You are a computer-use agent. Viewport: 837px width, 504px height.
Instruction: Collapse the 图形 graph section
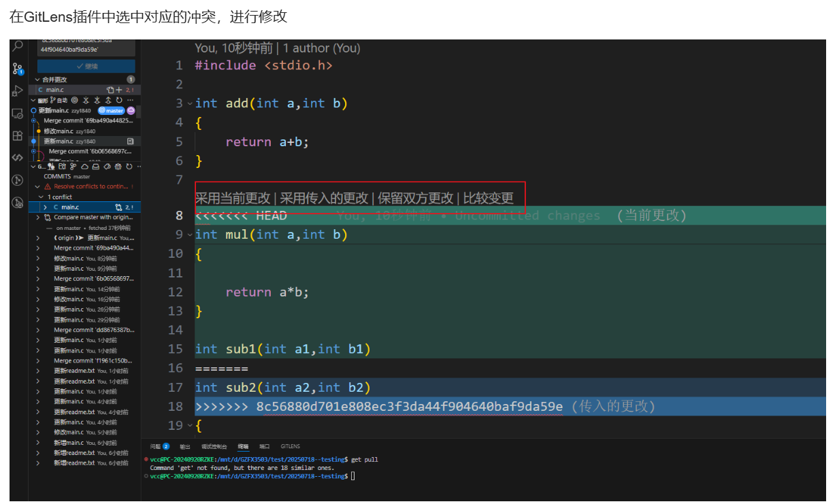pyautogui.click(x=33, y=100)
